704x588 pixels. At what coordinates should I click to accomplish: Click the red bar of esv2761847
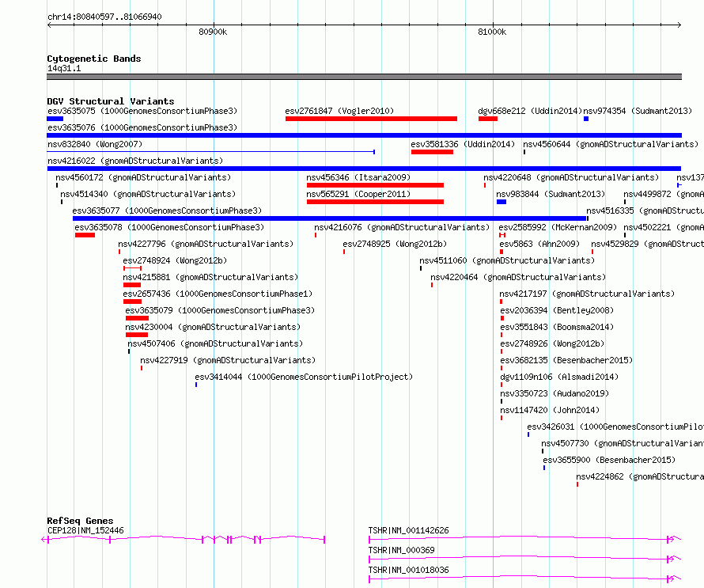coord(371,119)
